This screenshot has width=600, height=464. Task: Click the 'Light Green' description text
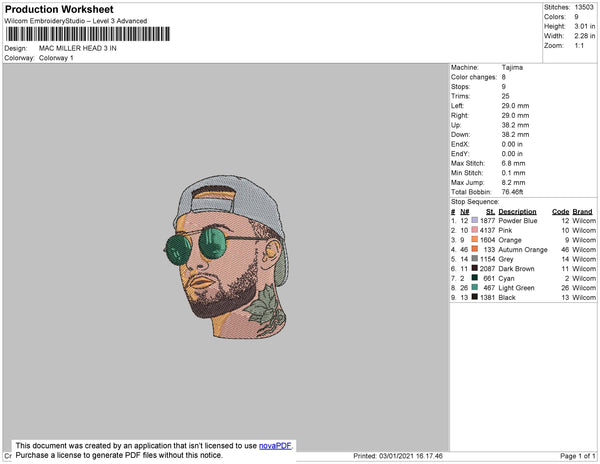[x=516, y=288]
